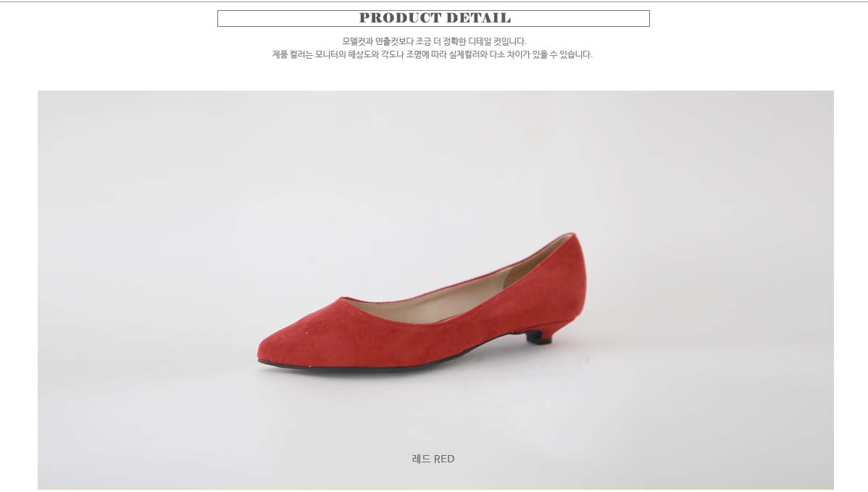Click the word RED in the caption
Viewport: 868px width, 492px height.
pos(444,459)
